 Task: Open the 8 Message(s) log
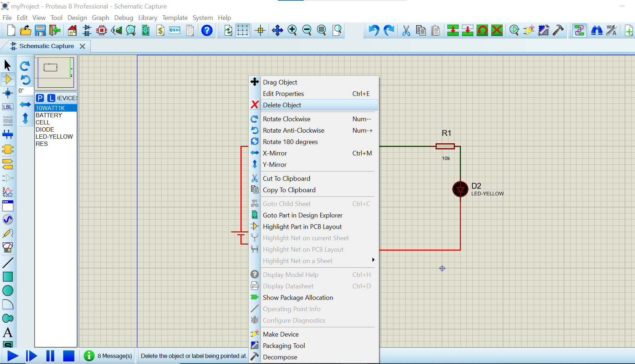pos(114,356)
